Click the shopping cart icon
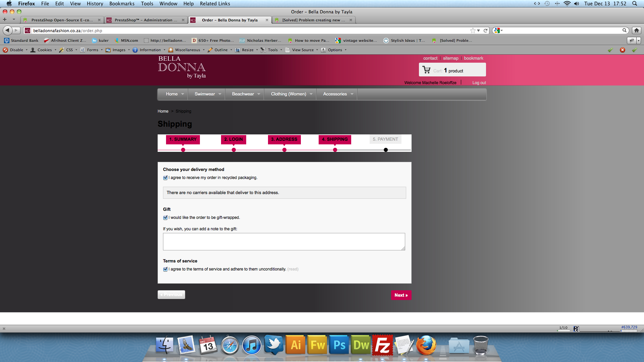The width and height of the screenshot is (644, 362). point(426,70)
